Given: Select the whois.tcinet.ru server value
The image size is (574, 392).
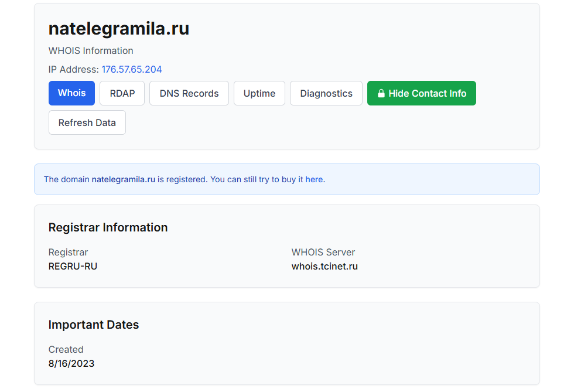Looking at the screenshot, I should point(324,267).
